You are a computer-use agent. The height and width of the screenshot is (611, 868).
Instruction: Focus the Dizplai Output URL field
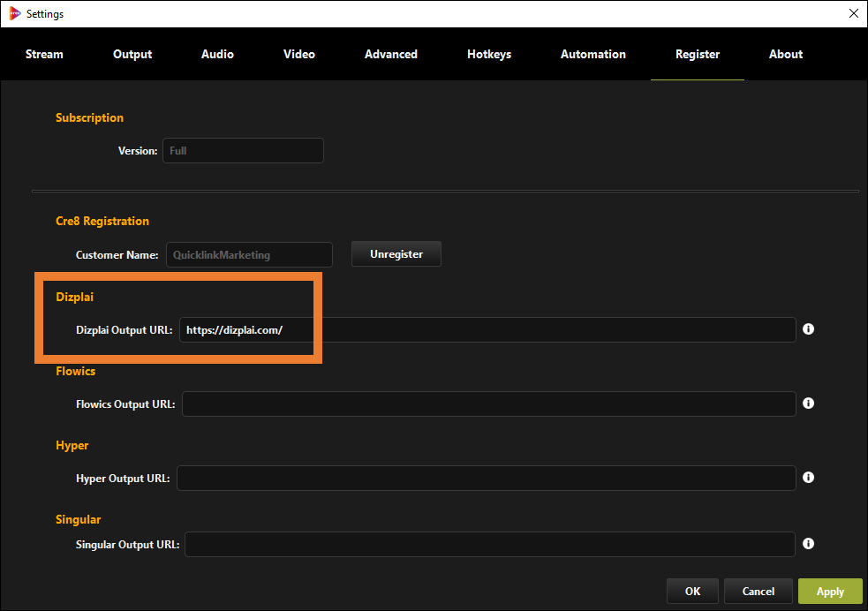[487, 330]
